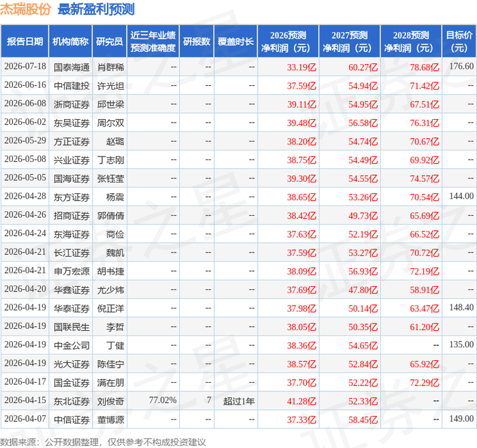Viewport: 477px width, 448px height.
Task: Click the analyst name 魏凯
Action: 115,253
